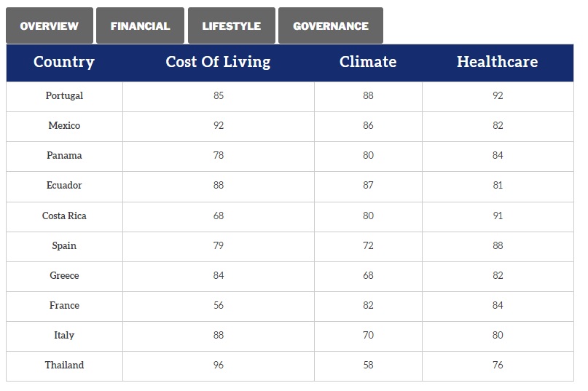
Task: Click the Healthcare column header
Action: coord(498,62)
